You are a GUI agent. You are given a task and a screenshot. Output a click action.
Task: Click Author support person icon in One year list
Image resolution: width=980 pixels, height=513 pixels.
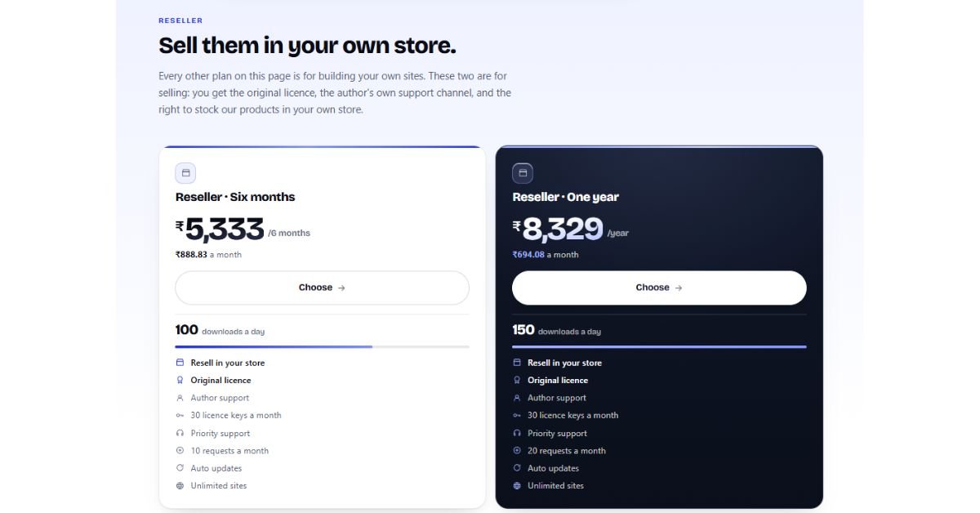point(517,398)
